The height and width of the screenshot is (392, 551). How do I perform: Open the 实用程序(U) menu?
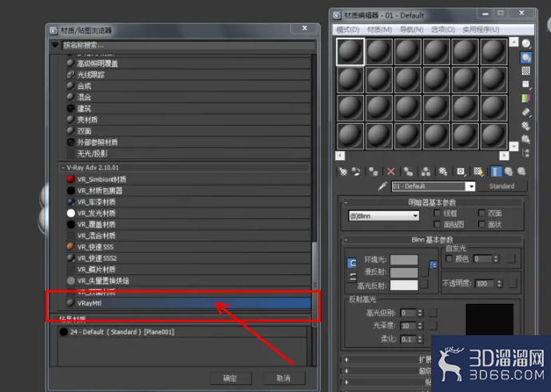pyautogui.click(x=481, y=30)
